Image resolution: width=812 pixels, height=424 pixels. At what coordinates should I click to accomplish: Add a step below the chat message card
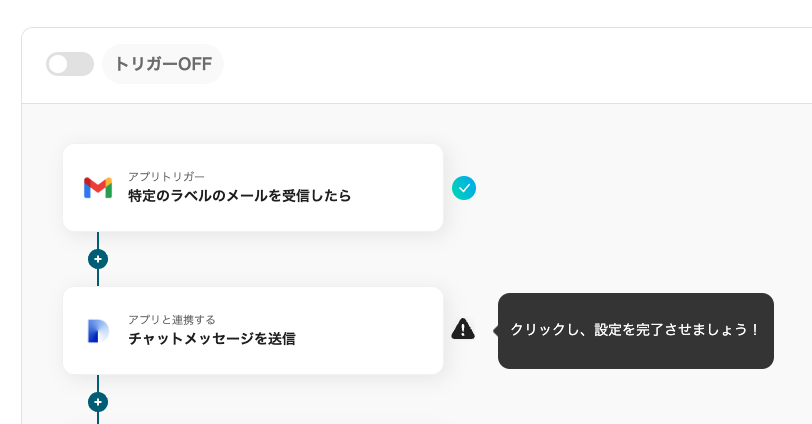coord(98,402)
